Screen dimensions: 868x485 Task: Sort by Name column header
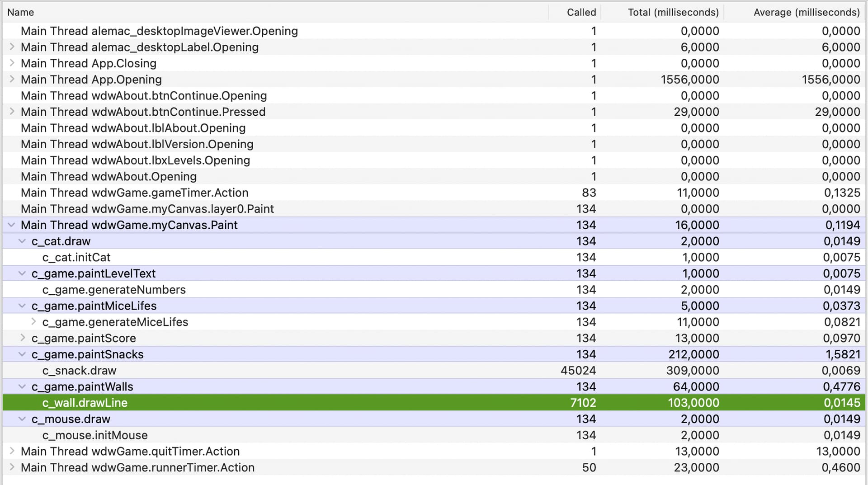click(276, 12)
